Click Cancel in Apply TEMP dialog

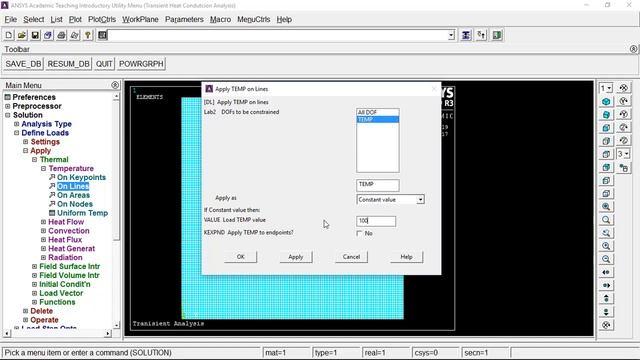[x=351, y=257]
